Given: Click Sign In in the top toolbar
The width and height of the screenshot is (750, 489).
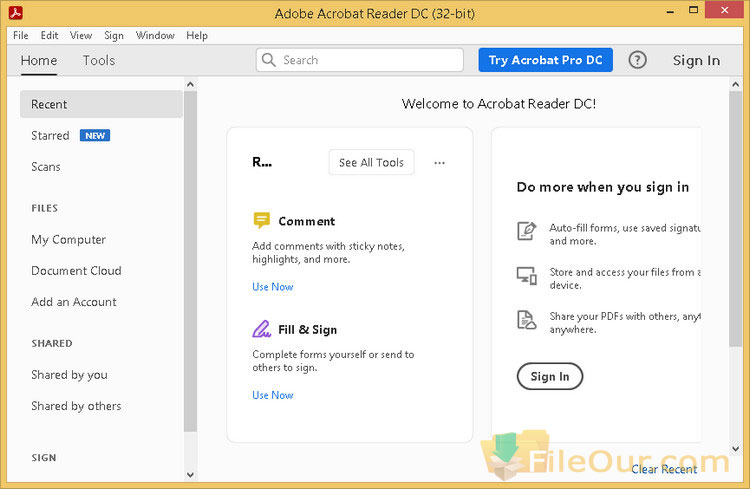Looking at the screenshot, I should tap(696, 60).
